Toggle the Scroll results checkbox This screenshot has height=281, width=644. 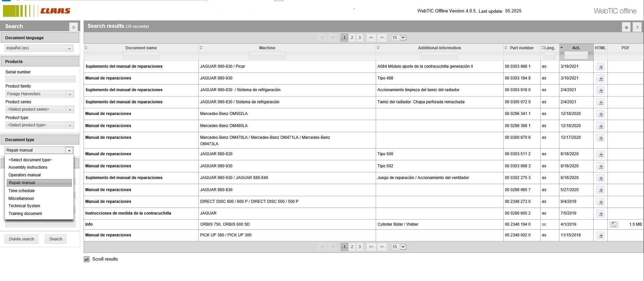click(x=87, y=259)
